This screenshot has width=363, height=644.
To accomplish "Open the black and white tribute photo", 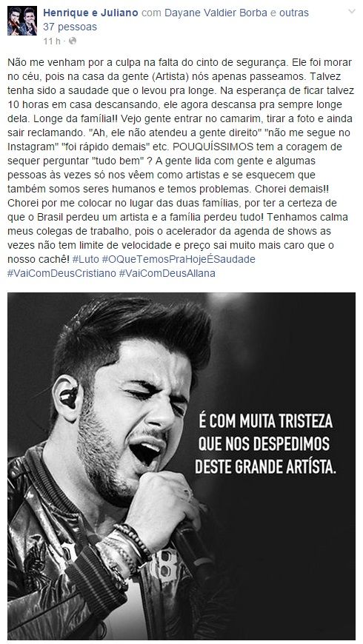I will (x=181, y=466).
